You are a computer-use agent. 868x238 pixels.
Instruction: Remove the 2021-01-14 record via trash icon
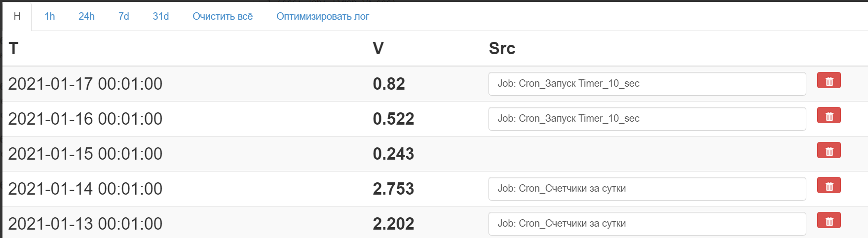(x=829, y=186)
